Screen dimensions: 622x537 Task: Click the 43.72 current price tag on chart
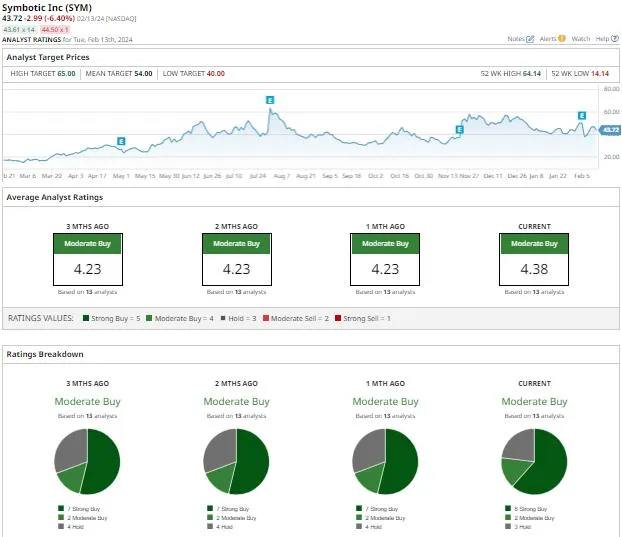[x=610, y=130]
